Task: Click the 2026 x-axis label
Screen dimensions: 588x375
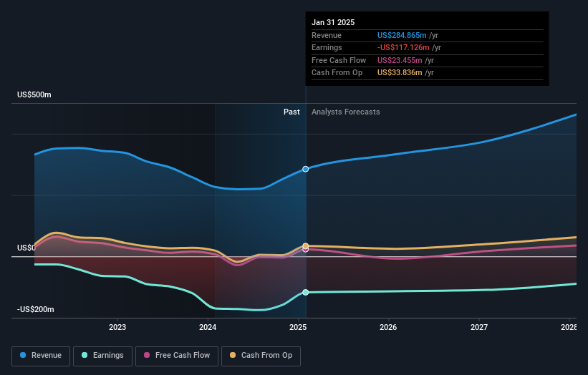Action: [388, 327]
